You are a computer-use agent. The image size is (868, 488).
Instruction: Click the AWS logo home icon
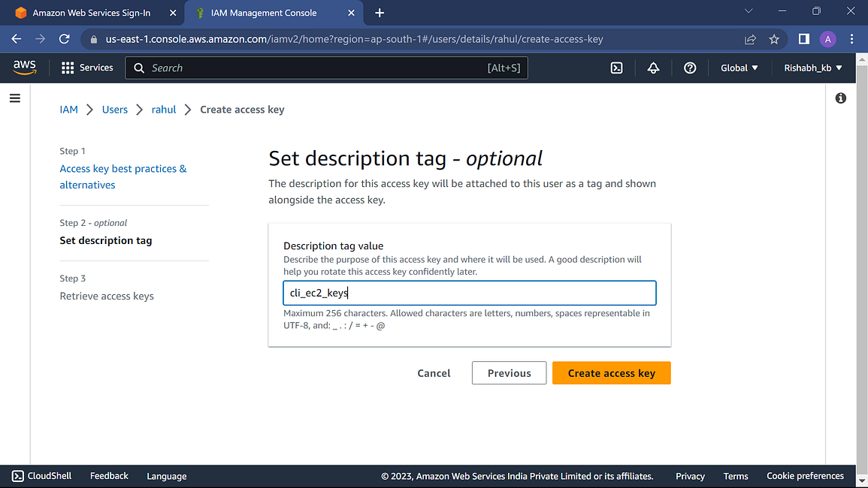(25, 68)
